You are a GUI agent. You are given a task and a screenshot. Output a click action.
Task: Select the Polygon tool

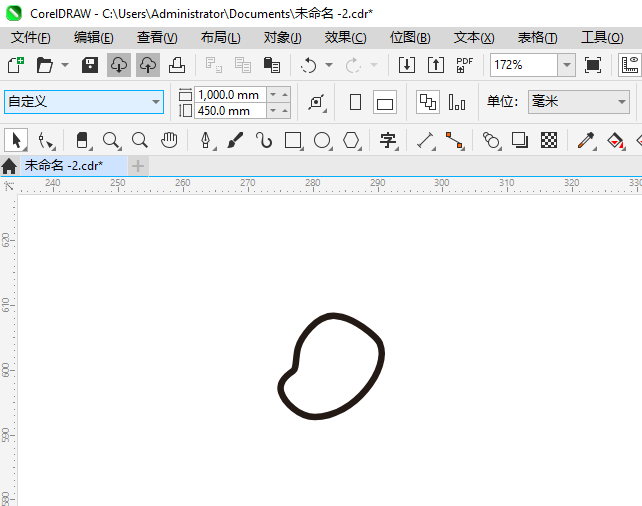tap(351, 140)
